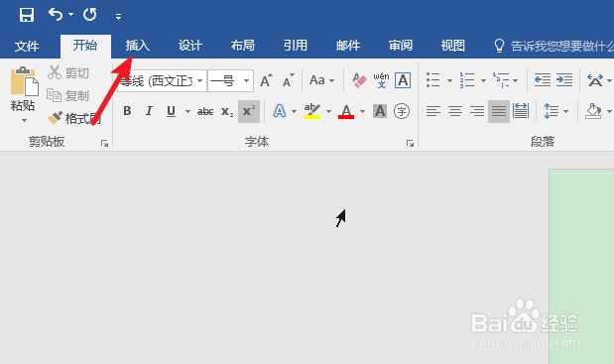Open the wén phonetic guide
Viewport: 614px width, 364px height.
pyautogui.click(x=381, y=80)
